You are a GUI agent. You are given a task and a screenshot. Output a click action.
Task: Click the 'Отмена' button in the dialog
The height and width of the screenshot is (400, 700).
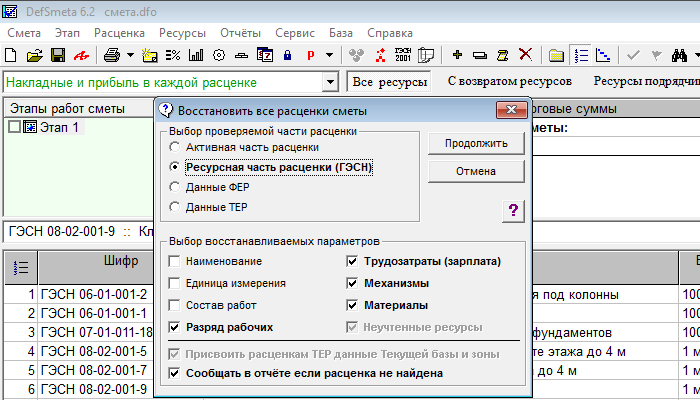476,171
